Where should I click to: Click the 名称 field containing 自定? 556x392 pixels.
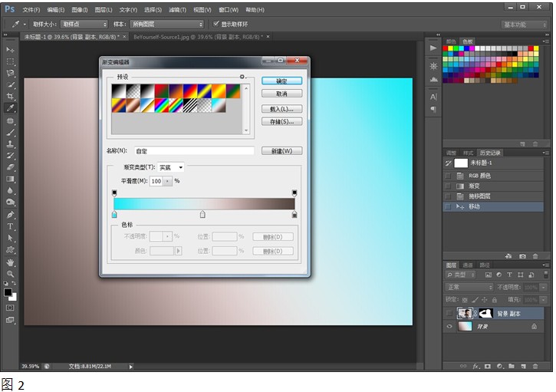pos(194,151)
